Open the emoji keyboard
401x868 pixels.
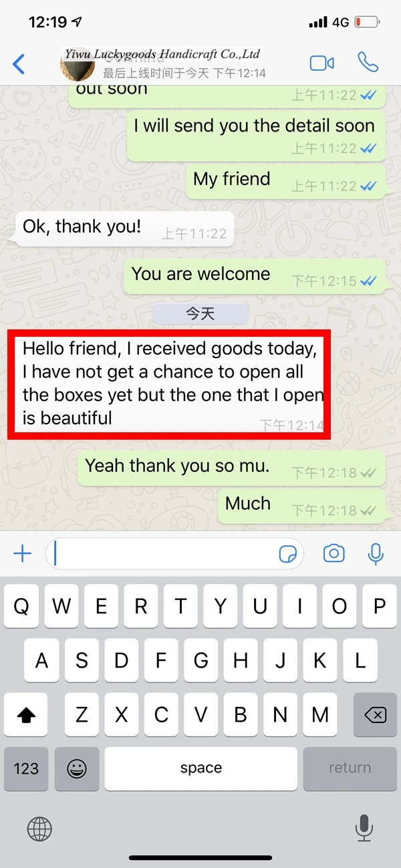77,768
